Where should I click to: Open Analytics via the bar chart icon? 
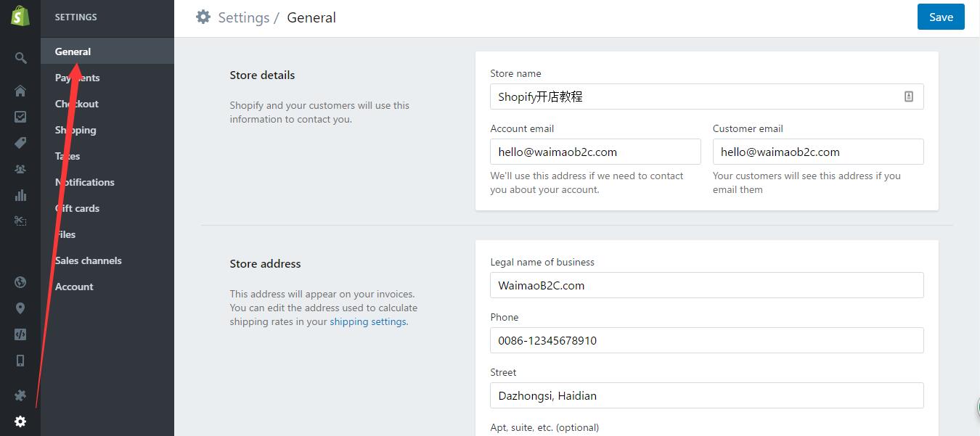(x=20, y=195)
